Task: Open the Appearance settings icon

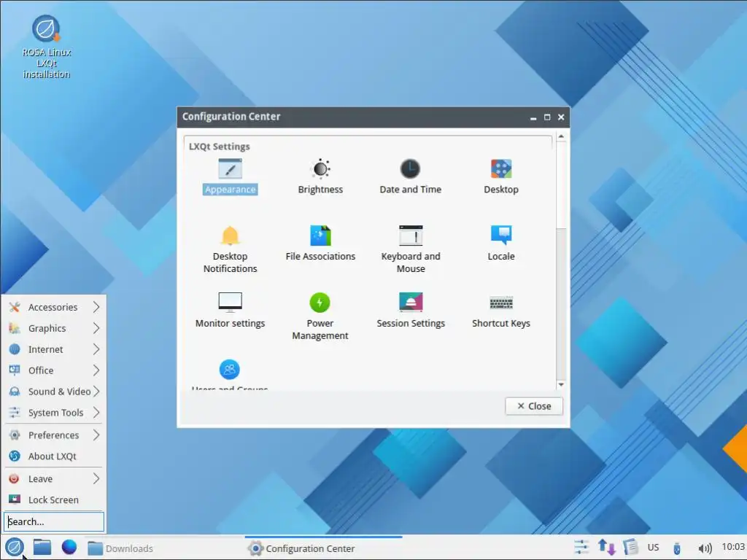Action: click(230, 176)
